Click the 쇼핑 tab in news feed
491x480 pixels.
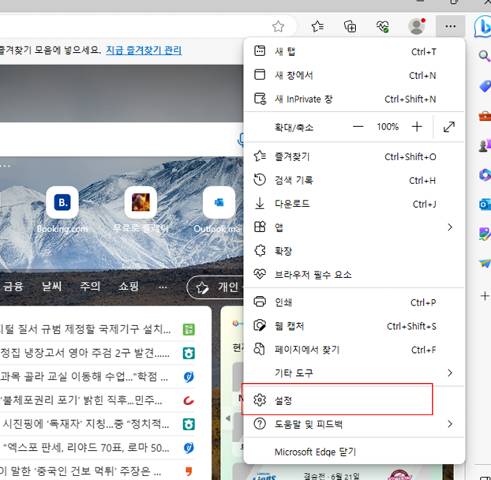click(x=129, y=286)
